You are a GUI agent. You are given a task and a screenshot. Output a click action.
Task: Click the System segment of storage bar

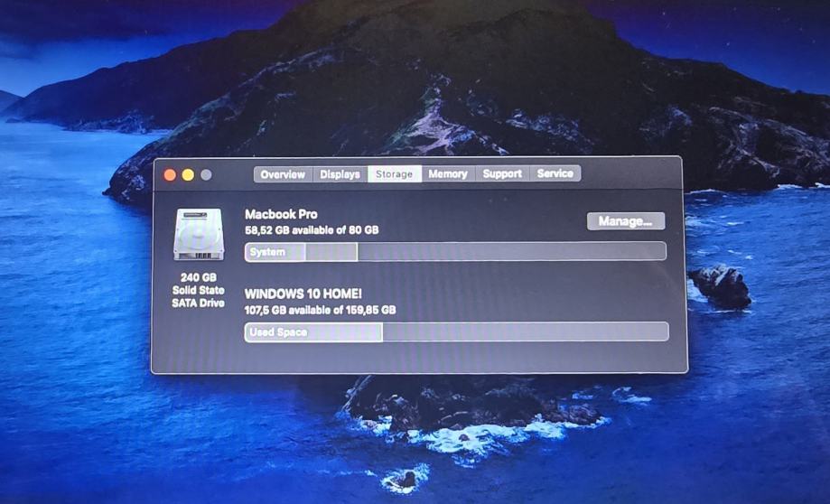pos(275,252)
